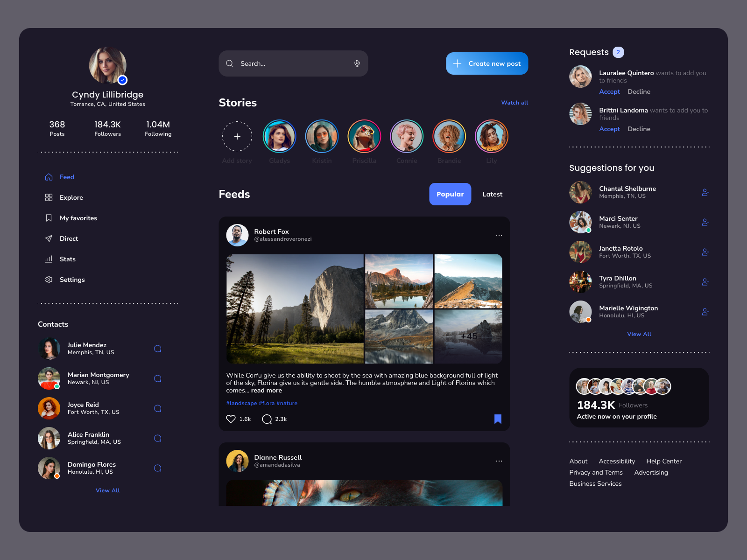The image size is (747, 560).
Task: Open the +45 photos thumbnail
Action: (468, 336)
